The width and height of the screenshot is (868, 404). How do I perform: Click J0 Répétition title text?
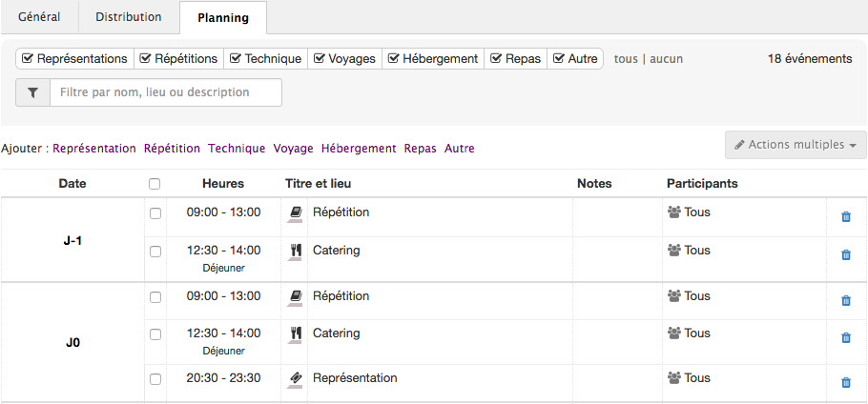(x=341, y=296)
